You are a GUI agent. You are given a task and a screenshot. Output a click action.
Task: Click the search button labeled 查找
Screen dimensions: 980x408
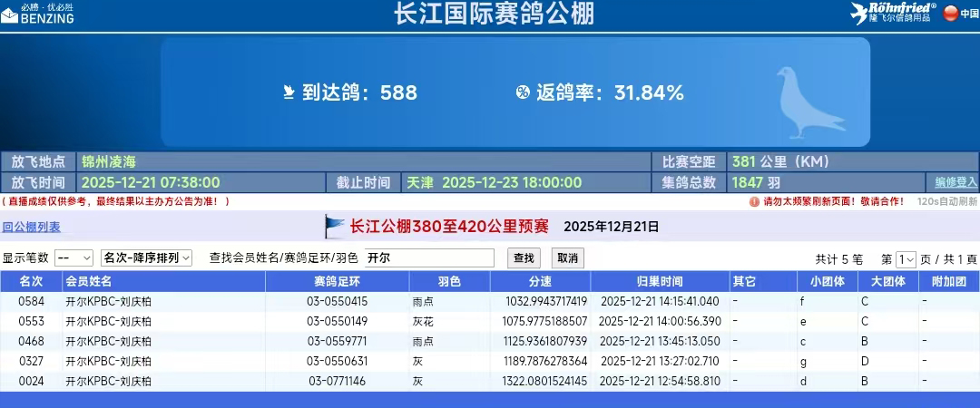(524, 258)
